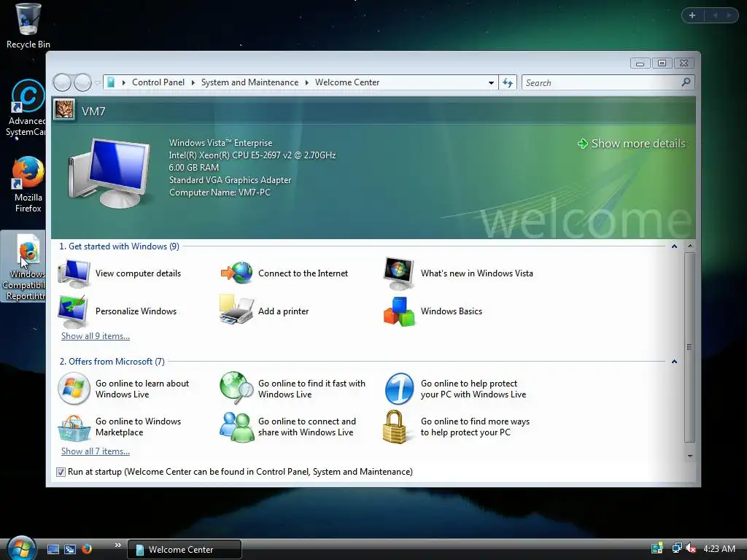747x560 pixels.
Task: Open the recent pages dropdown next to Forward
Action: [97, 83]
